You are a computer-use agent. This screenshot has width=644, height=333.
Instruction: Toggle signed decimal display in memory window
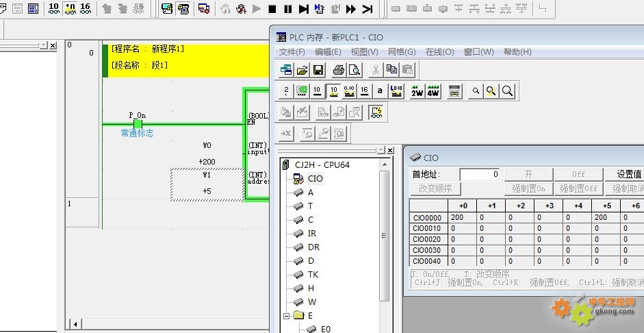(333, 91)
